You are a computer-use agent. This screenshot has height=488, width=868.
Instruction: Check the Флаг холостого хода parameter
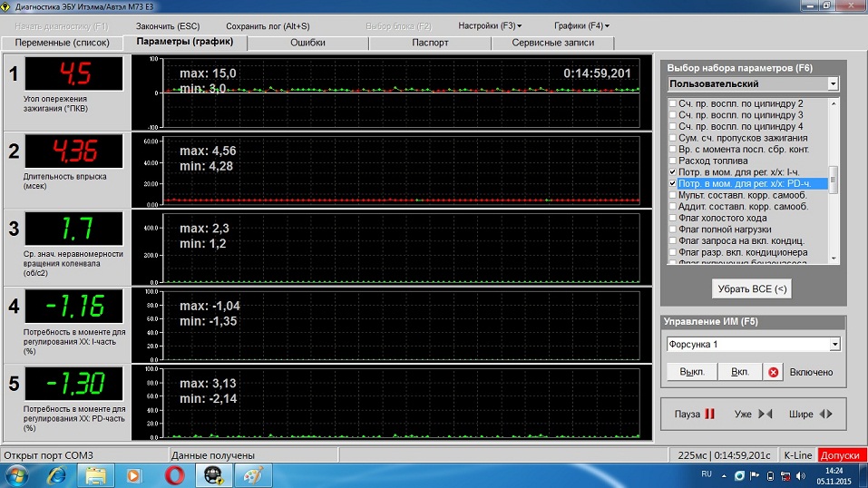pos(672,218)
